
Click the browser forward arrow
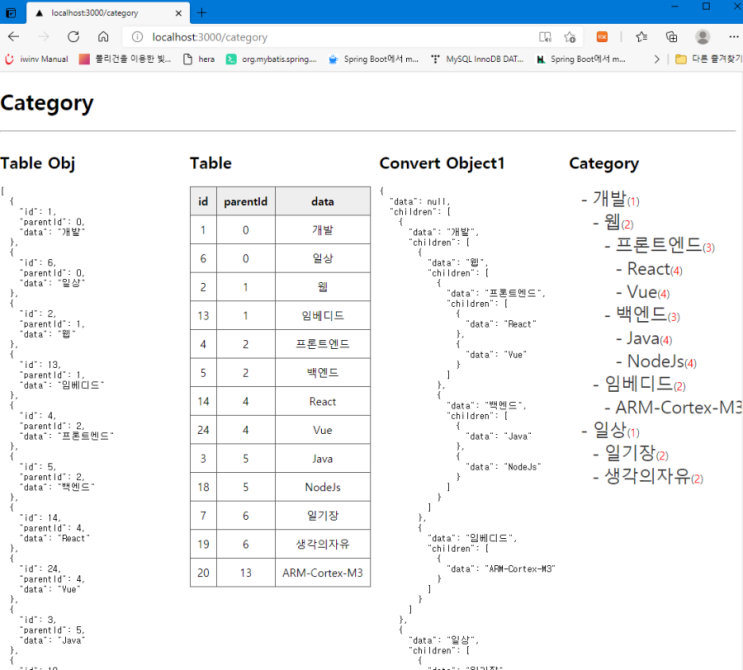coord(43,37)
